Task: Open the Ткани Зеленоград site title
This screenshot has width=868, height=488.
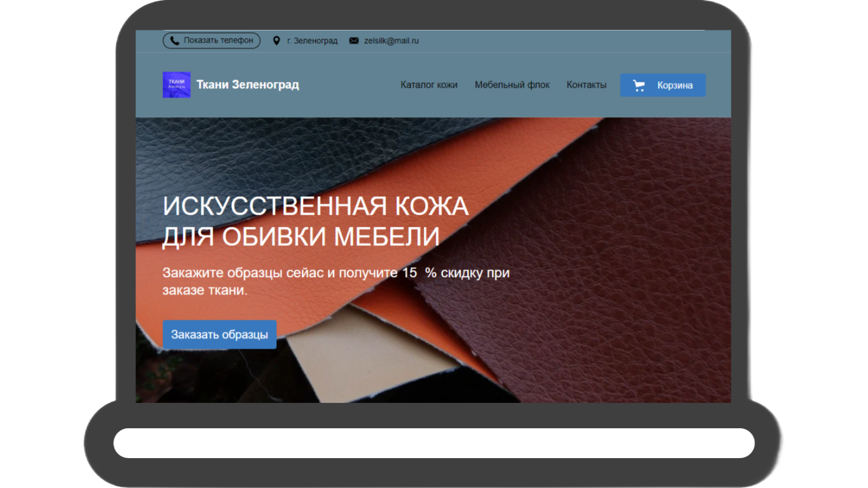Action: (248, 85)
